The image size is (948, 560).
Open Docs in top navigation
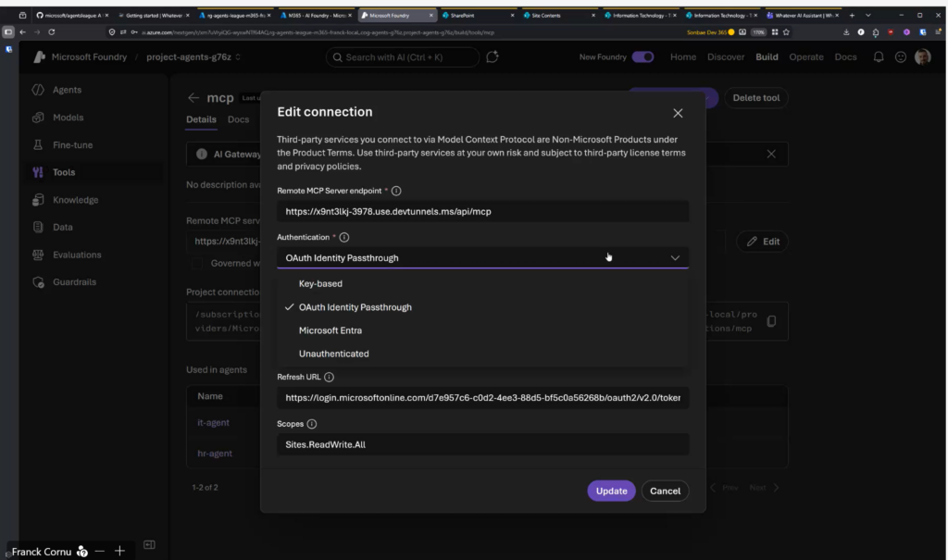[x=845, y=56]
